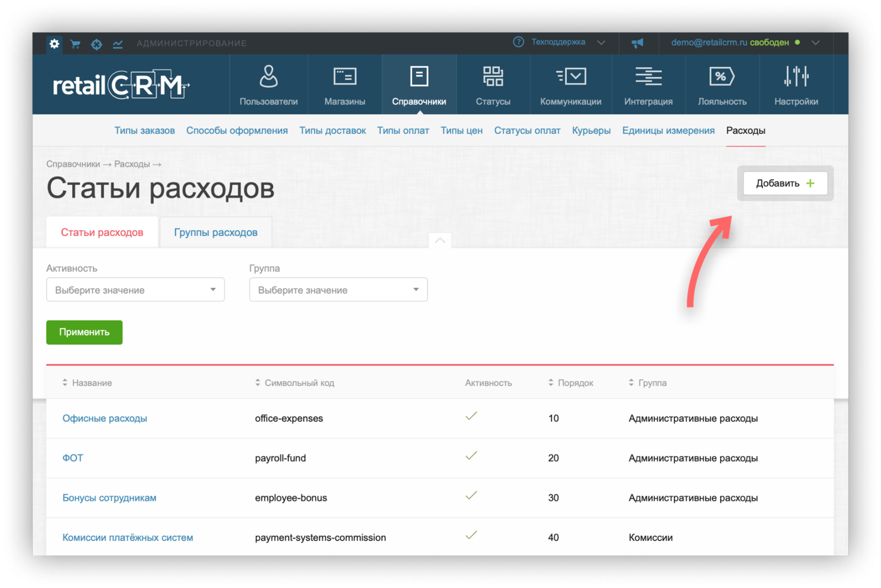Viewport: 881px width, 588px height.
Task: Click the employee-bonus code cell
Action: point(291,498)
